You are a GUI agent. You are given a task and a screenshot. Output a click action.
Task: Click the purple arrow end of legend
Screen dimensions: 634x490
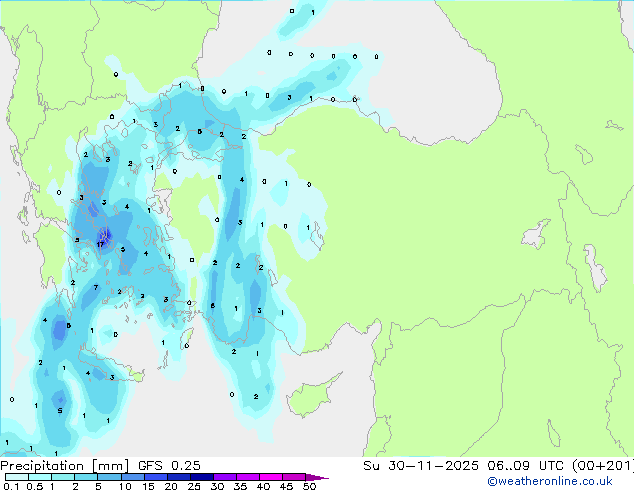tap(317, 477)
